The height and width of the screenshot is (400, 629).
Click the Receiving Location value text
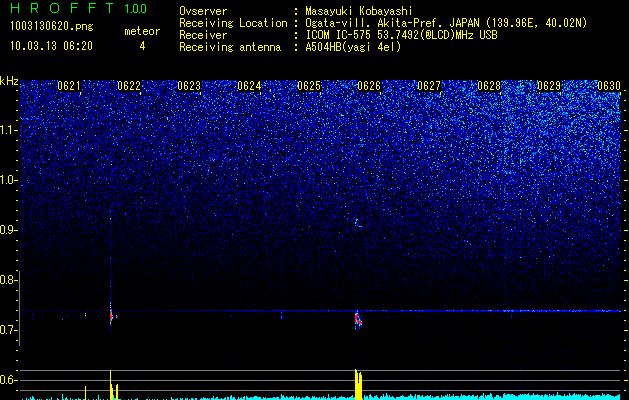point(446,23)
